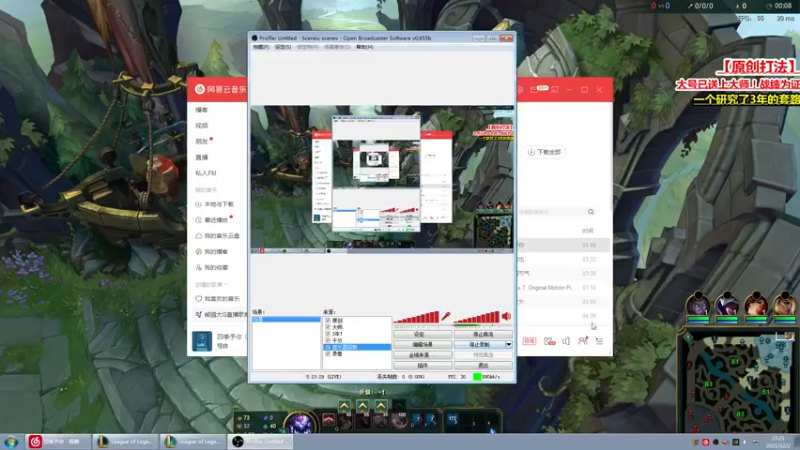Open 播客 in NetEase sidebar

point(202,110)
